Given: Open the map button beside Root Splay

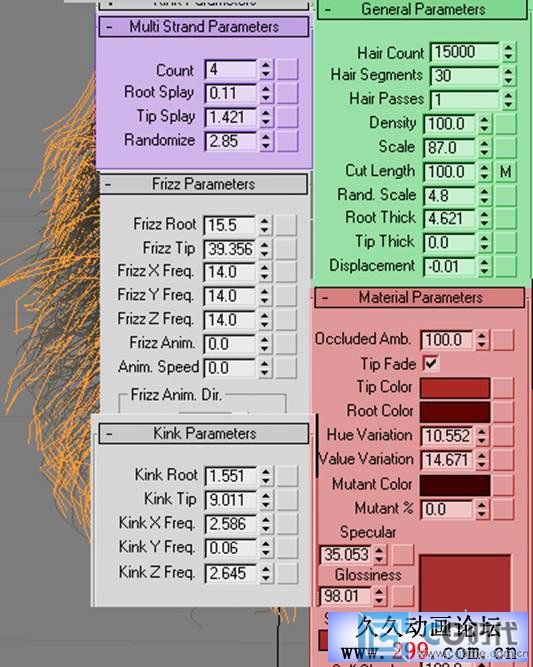Looking at the screenshot, I should [x=287, y=94].
